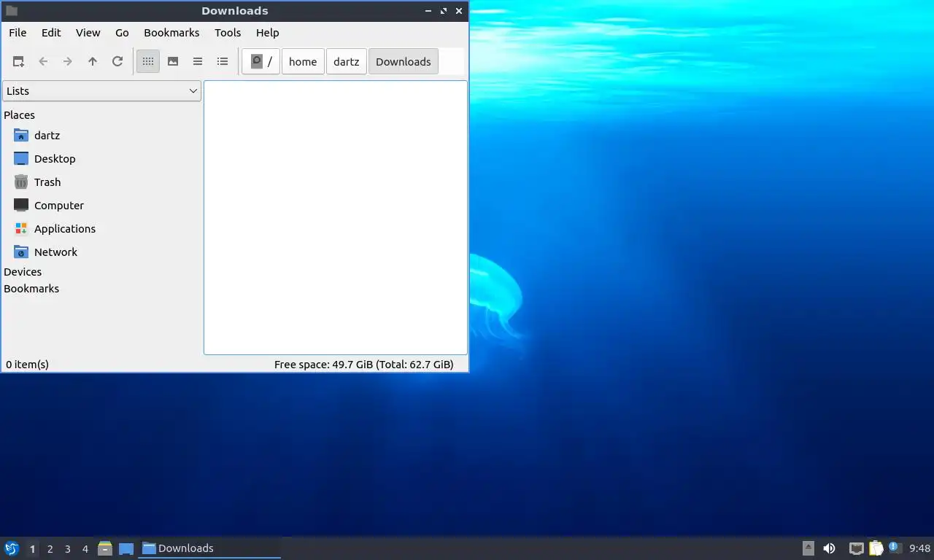Open the Go menu
Viewport: 934px width, 560px height.
coord(122,33)
